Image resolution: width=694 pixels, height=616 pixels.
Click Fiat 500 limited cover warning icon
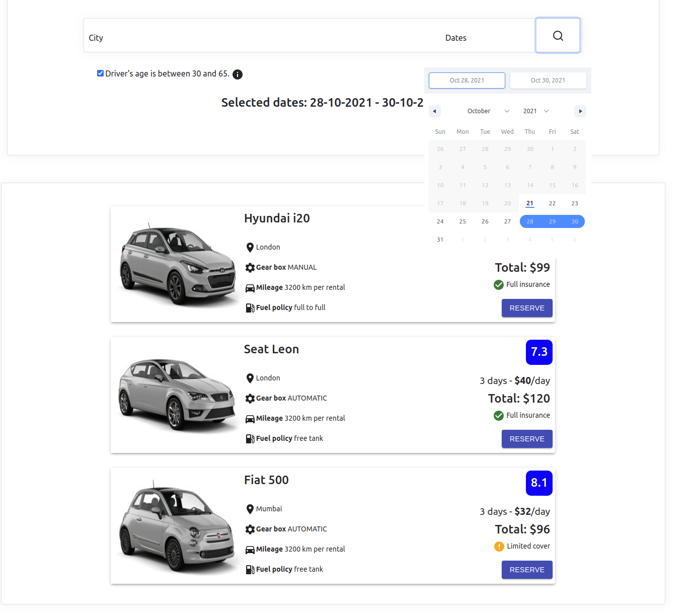[x=499, y=547]
